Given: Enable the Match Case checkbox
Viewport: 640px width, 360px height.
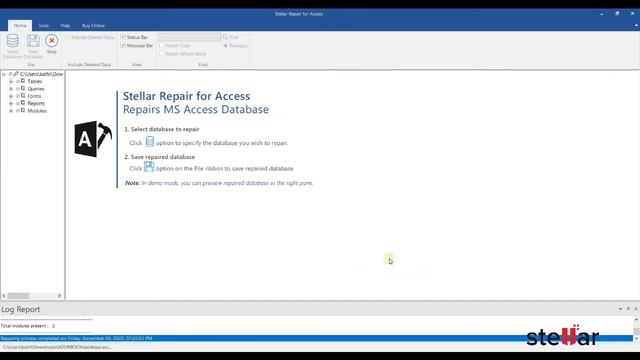Looking at the screenshot, I should click(162, 45).
